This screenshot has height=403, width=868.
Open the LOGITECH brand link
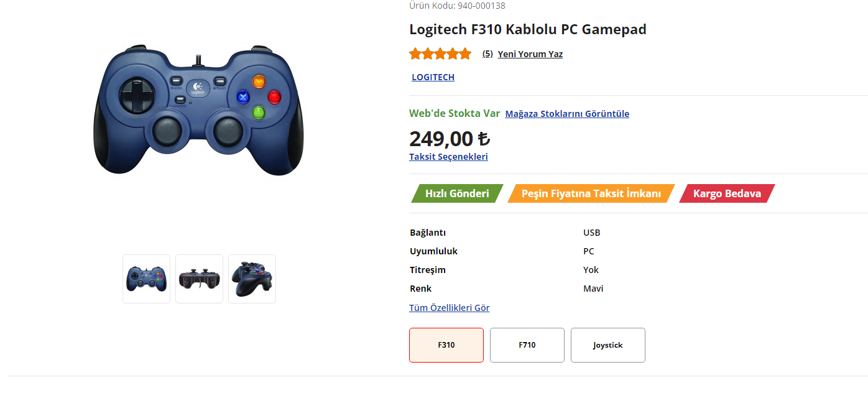click(433, 77)
